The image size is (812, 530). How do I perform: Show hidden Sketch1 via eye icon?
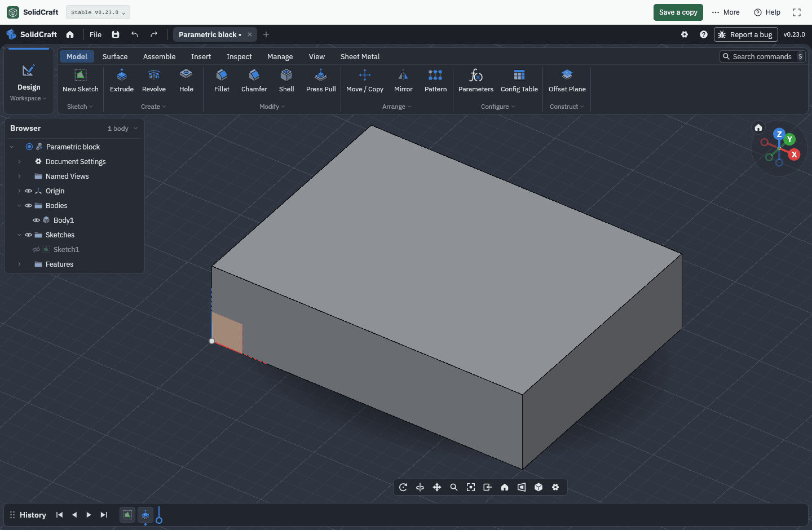[x=36, y=250]
